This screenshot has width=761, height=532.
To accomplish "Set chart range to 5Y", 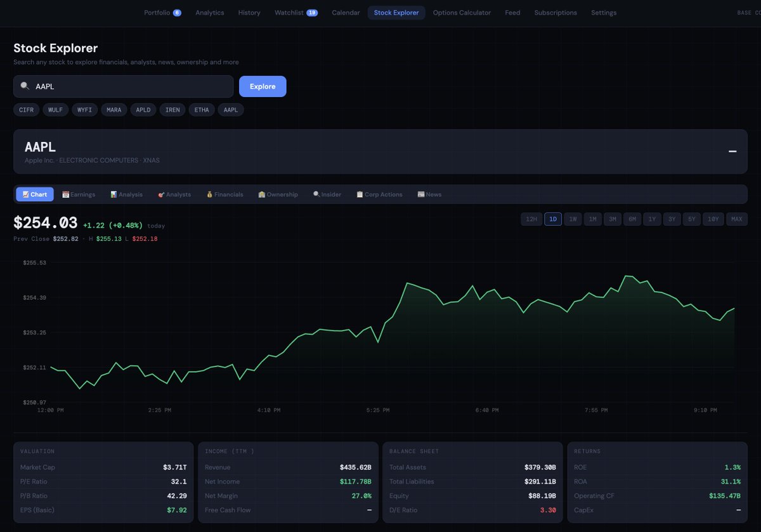I will click(692, 219).
